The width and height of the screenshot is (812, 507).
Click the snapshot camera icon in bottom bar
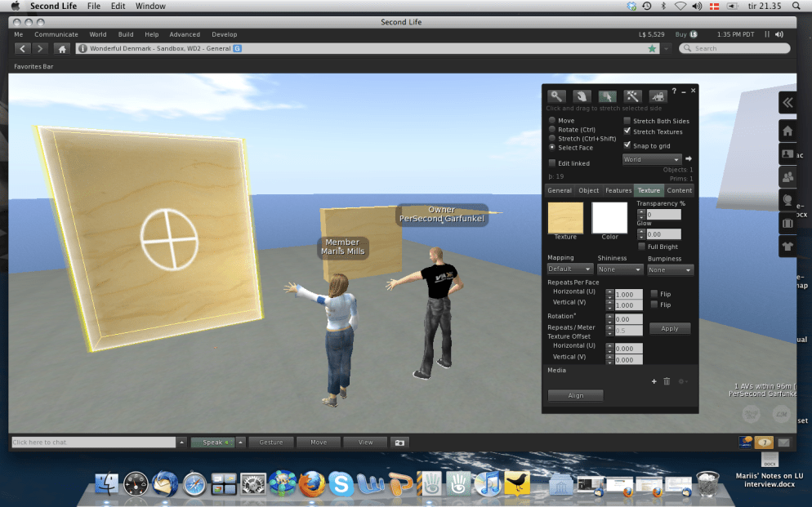click(399, 443)
